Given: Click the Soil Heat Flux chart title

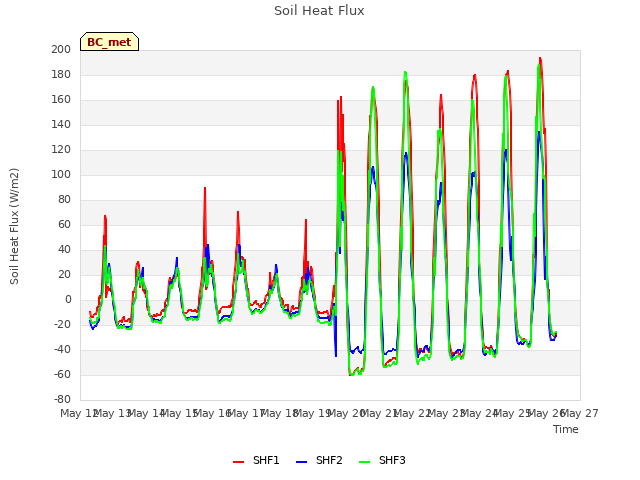Looking at the screenshot, I should [x=319, y=11].
